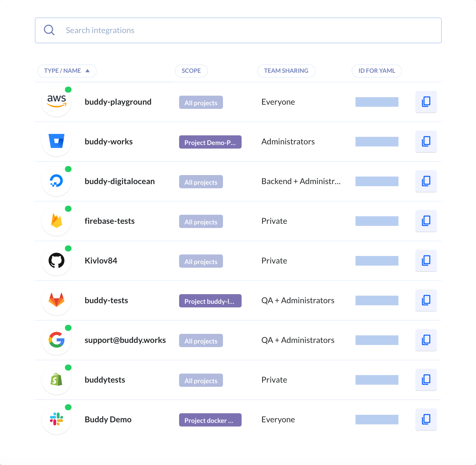Click the AWS logo icon

tap(56, 102)
